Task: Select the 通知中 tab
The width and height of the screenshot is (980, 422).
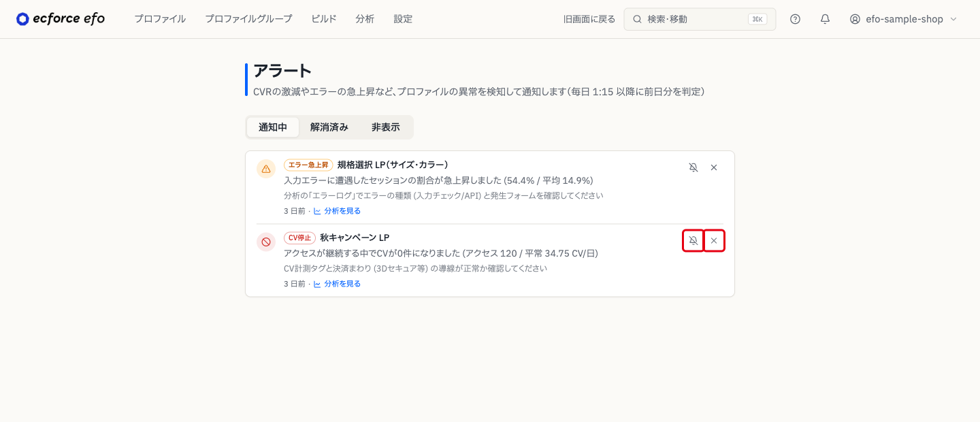Action: pos(273,127)
